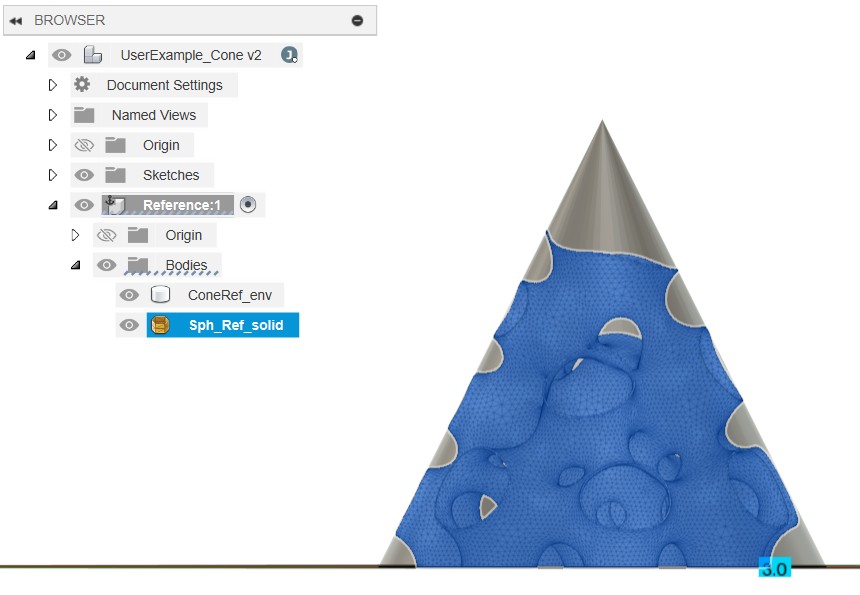Click the Reference:1 component icon

(x=114, y=205)
